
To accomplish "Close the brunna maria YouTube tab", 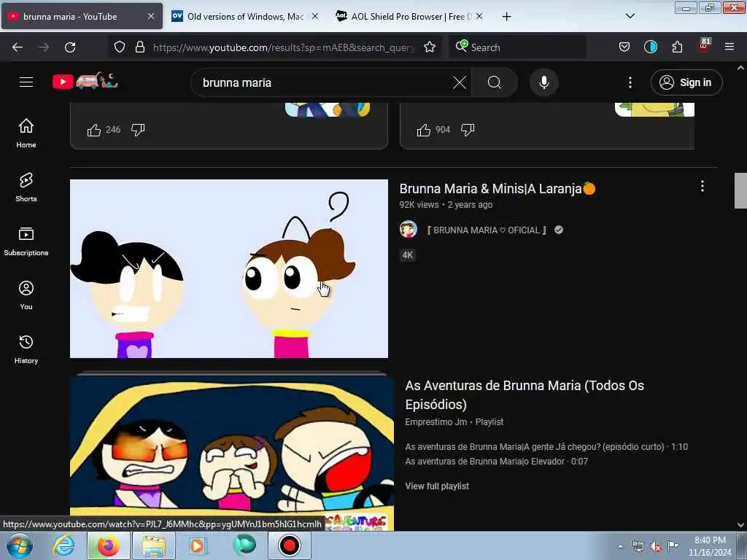I will (x=150, y=16).
